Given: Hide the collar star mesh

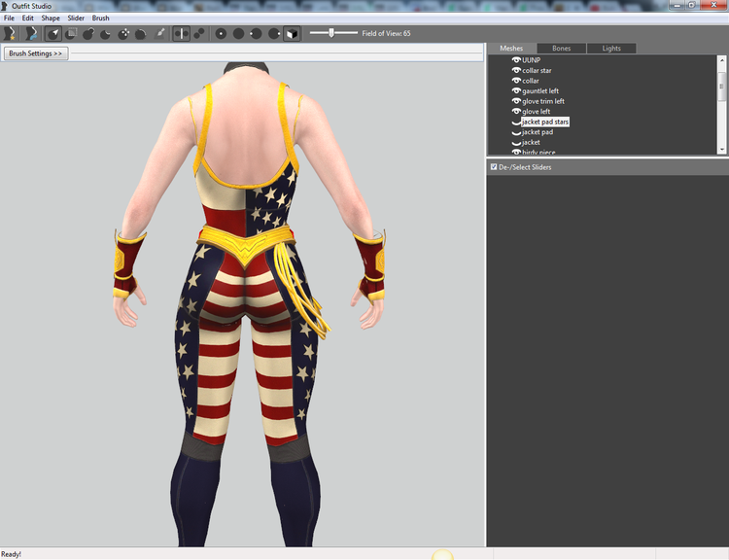Looking at the screenshot, I should 516,70.
